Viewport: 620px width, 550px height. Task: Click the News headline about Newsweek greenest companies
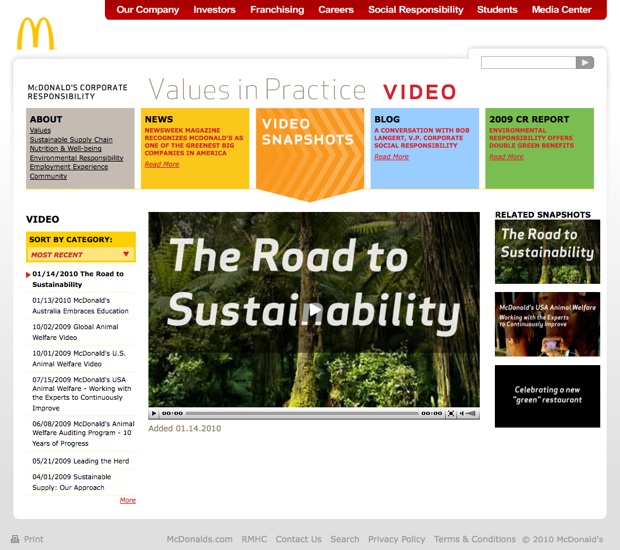pos(194,142)
